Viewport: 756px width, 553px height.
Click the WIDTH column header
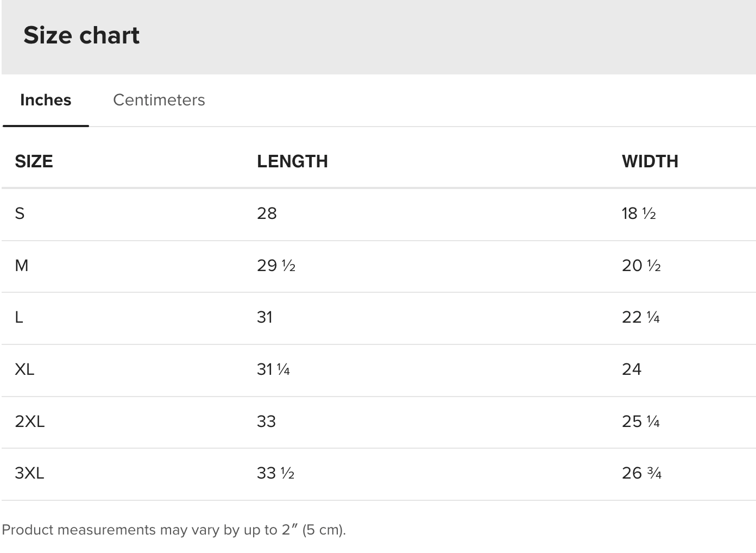[650, 161]
